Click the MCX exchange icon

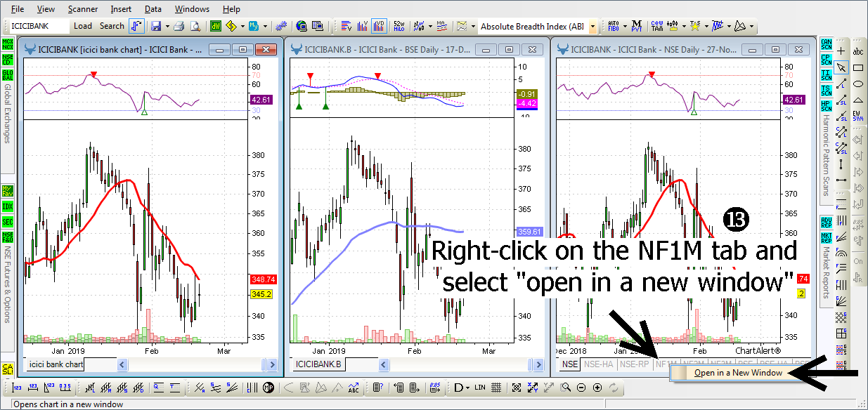[x=7, y=46]
